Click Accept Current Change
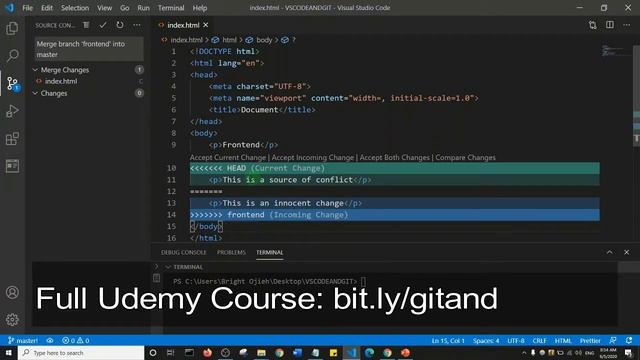Screen dimensions: 640x360 click(228, 158)
